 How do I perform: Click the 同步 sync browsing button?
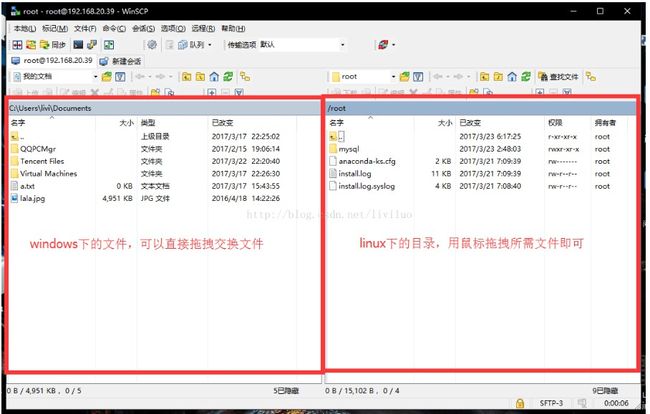(x=52, y=45)
